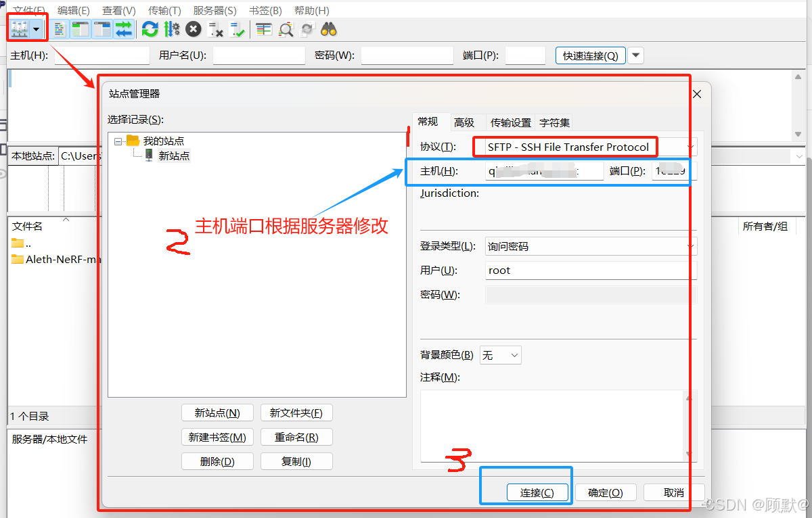This screenshot has width=812, height=518.
Task: Click the site 主机(H) host field
Action: click(x=544, y=172)
